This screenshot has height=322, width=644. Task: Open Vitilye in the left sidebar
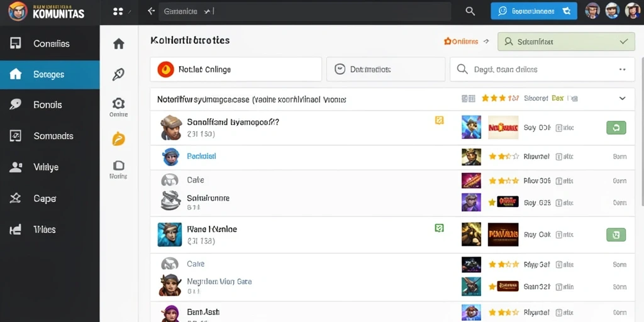50,167
